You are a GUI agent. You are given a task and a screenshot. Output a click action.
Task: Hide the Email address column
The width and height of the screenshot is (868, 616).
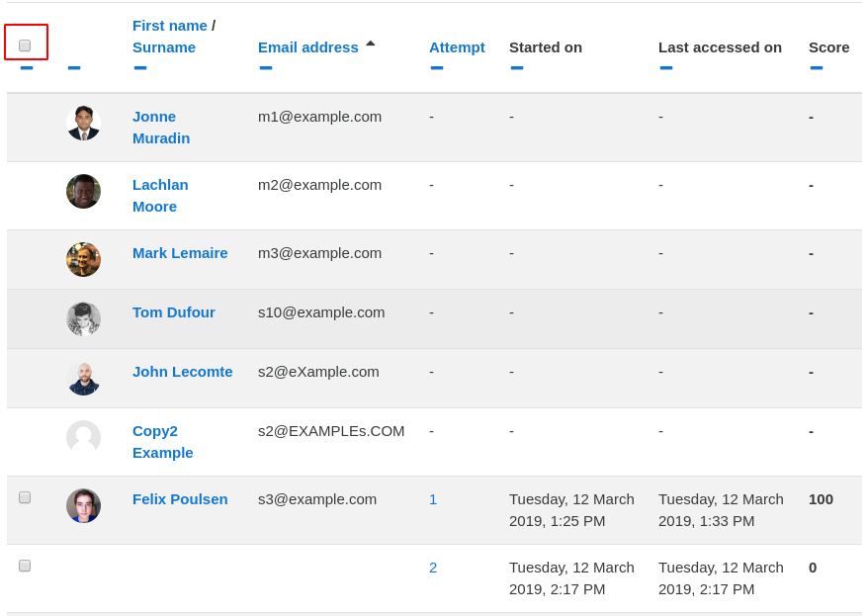point(266,68)
